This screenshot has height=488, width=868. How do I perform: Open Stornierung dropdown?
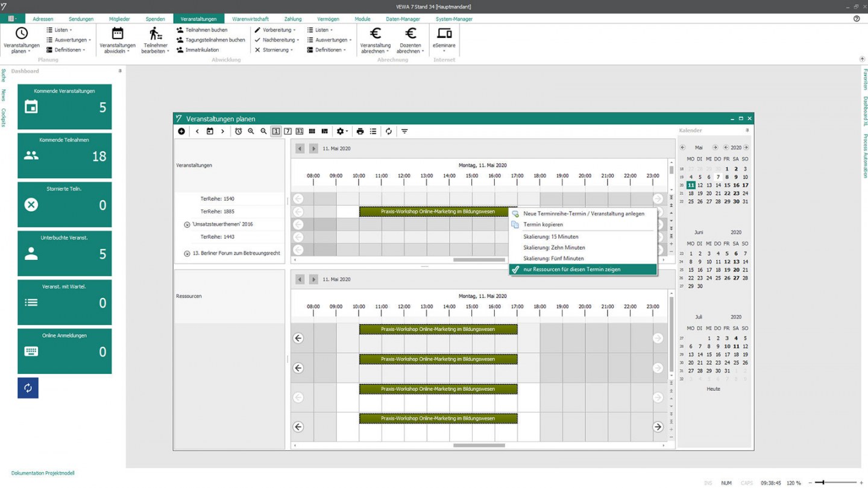click(x=274, y=50)
